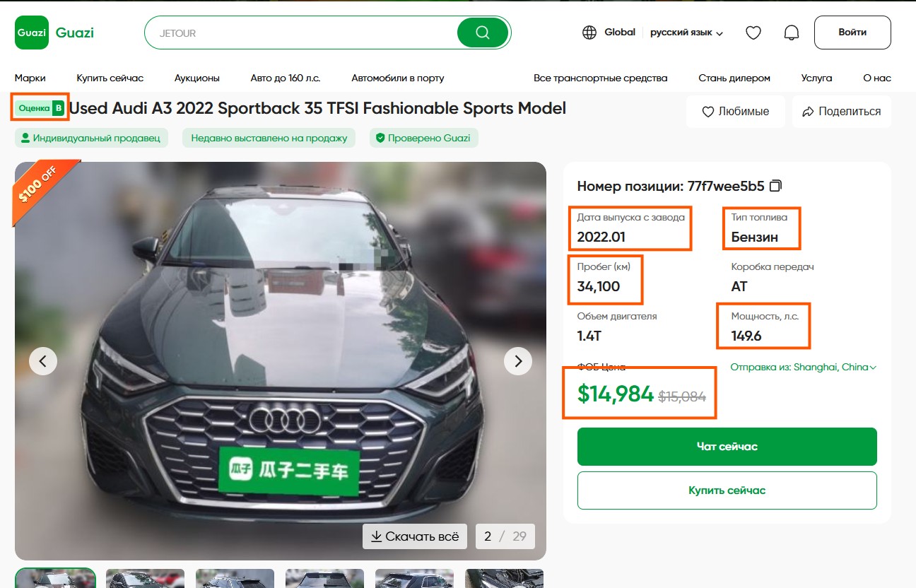Select the first green-outlined photo thumbnail
Viewport: 916px width, 588px height.
click(x=55, y=577)
